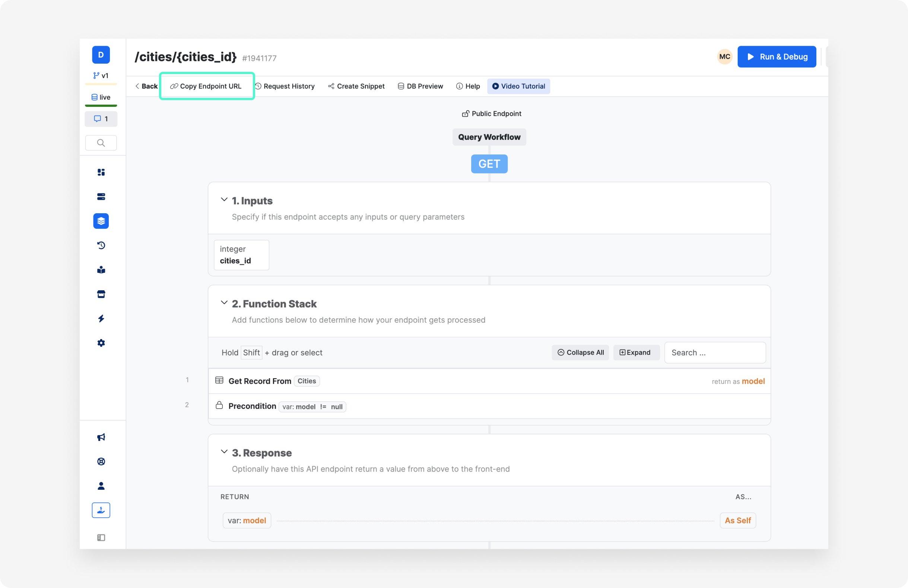
Task: Toggle the sidebar panel layout icon
Action: pos(101,537)
